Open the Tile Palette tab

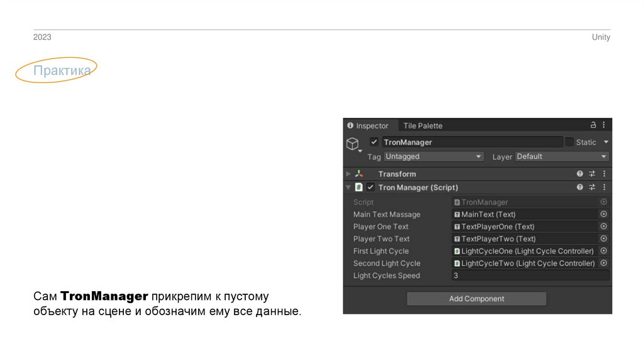pos(423,126)
